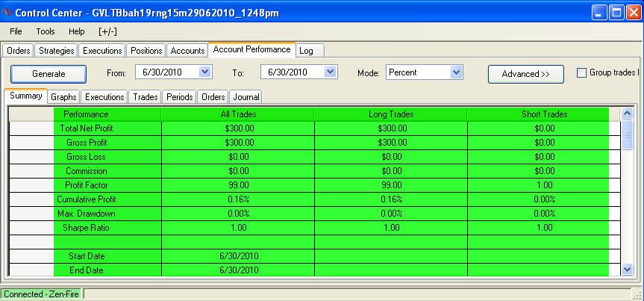The width and height of the screenshot is (644, 301).
Task: Open the Graphs sub-tab
Action: [63, 97]
